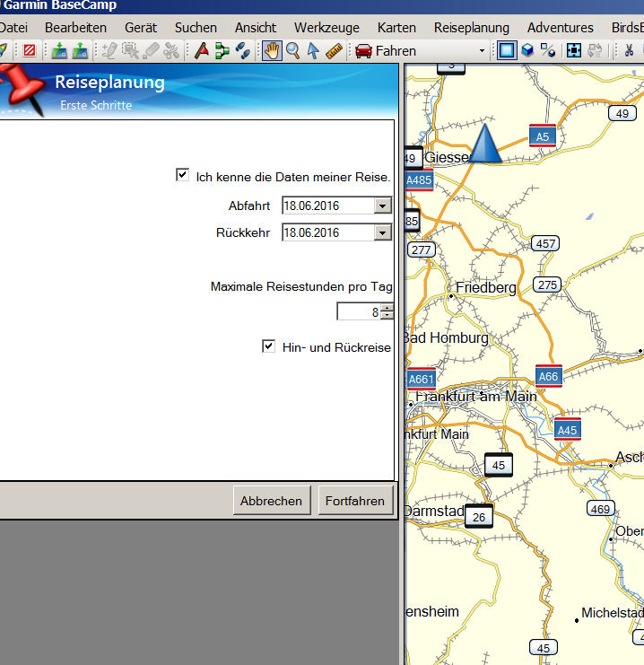Screen dimensions: 644x665
Task: Select the new track footprints tool
Action: click(x=243, y=51)
